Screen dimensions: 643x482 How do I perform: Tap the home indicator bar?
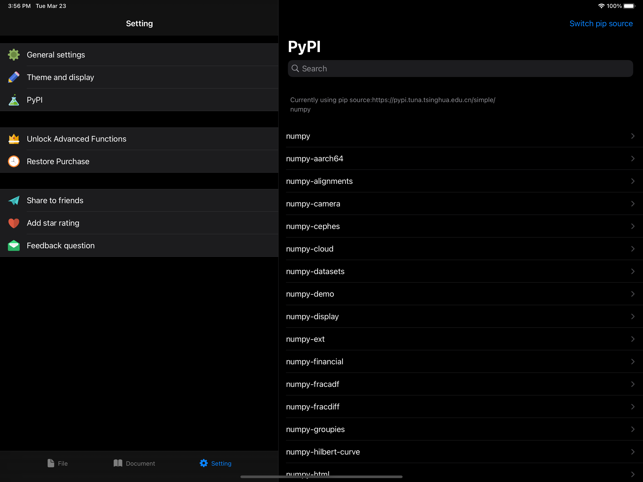coord(322,477)
